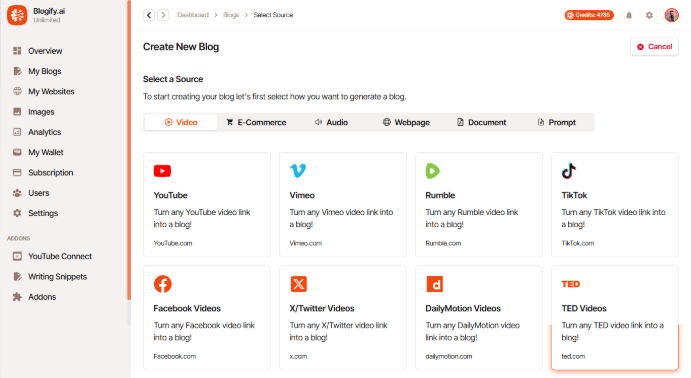Click the Blogify.ai logo icon

click(x=17, y=15)
